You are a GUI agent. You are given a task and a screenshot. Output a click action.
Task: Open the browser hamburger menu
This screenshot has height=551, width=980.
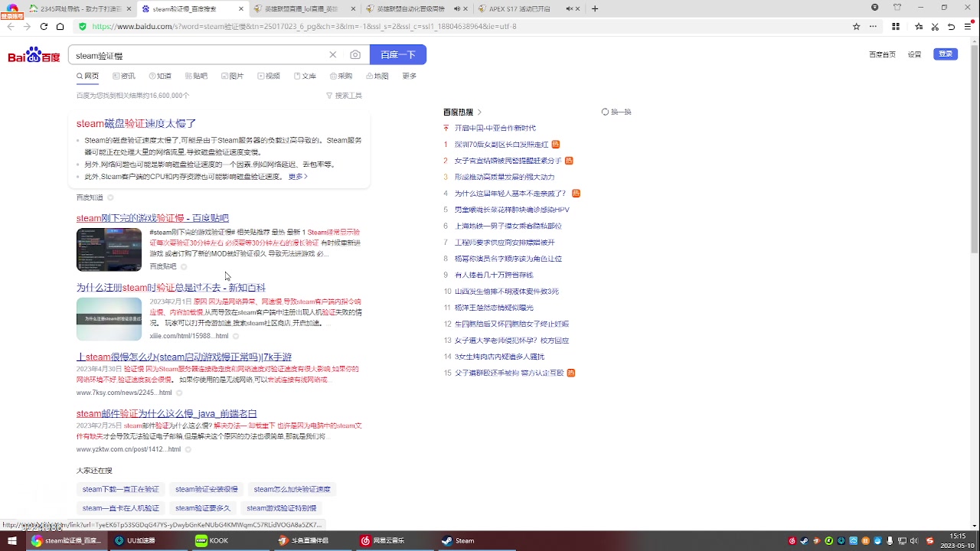pos(968,26)
